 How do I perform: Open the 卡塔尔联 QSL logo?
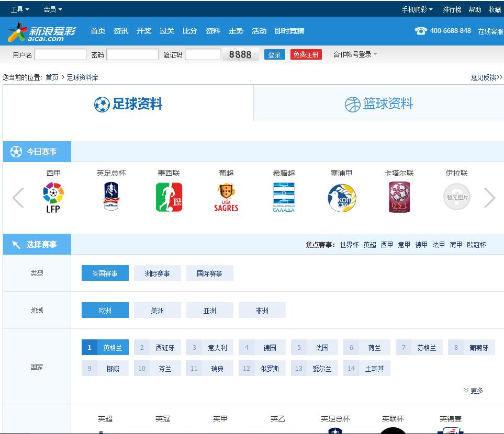point(399,197)
